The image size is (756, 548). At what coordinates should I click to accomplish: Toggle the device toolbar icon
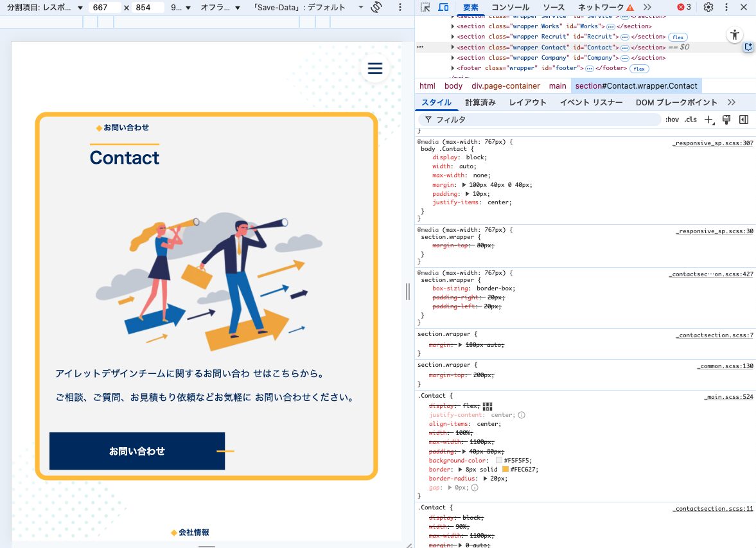pyautogui.click(x=443, y=7)
